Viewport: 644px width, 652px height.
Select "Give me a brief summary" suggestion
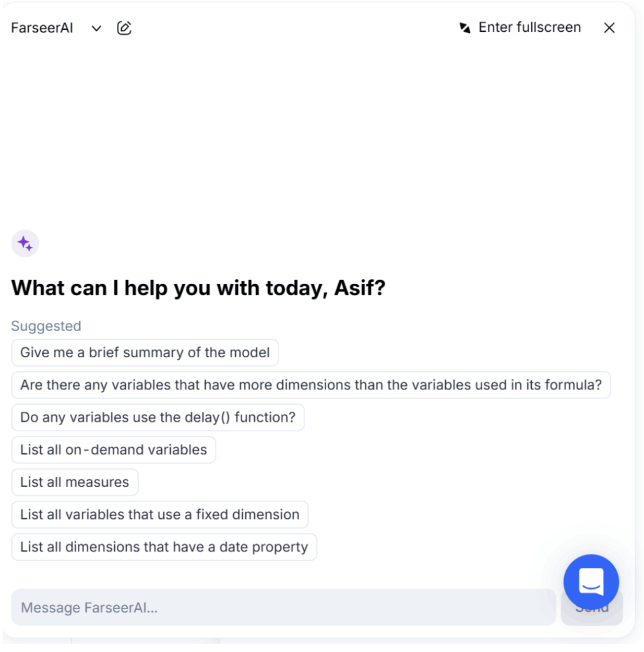pos(145,353)
